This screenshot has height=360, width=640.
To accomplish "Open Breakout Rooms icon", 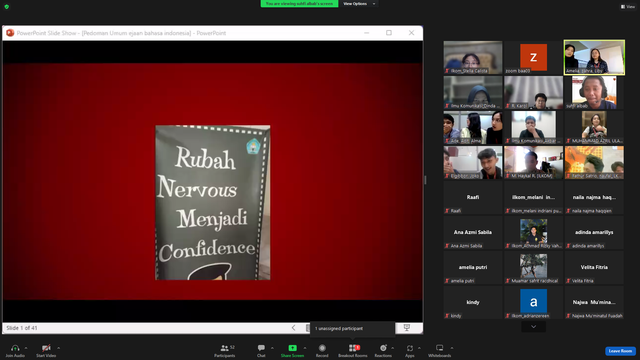I will [353, 348].
